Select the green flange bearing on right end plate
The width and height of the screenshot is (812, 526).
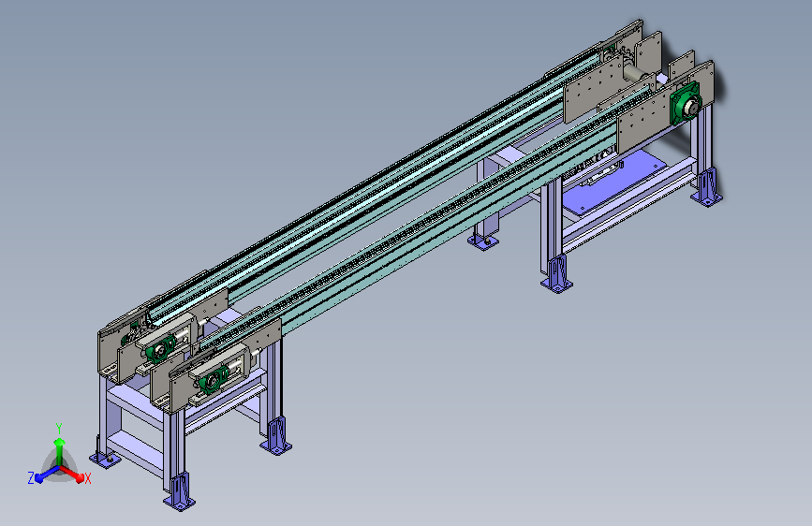pos(686,105)
